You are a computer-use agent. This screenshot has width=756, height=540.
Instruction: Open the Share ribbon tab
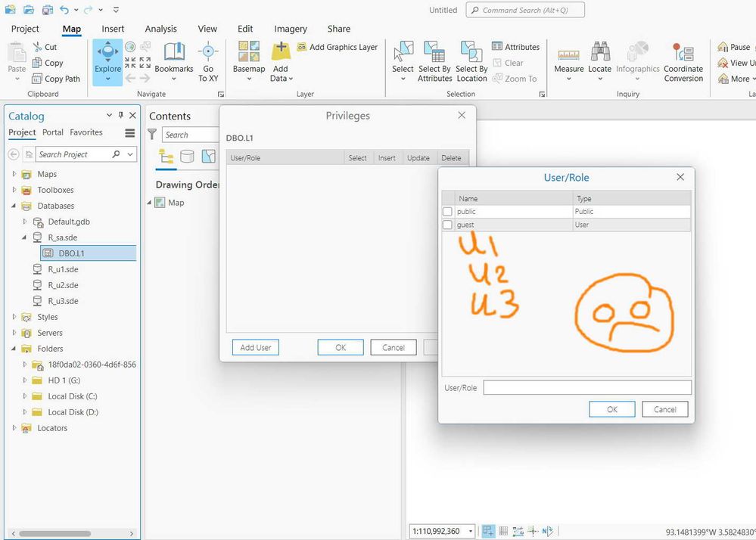(338, 29)
